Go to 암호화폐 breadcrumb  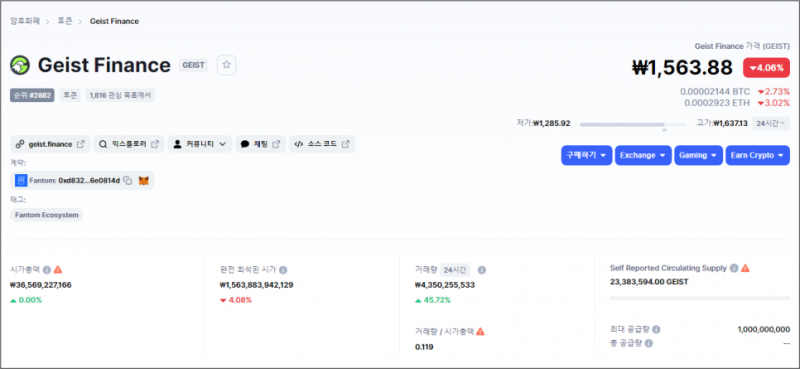25,21
